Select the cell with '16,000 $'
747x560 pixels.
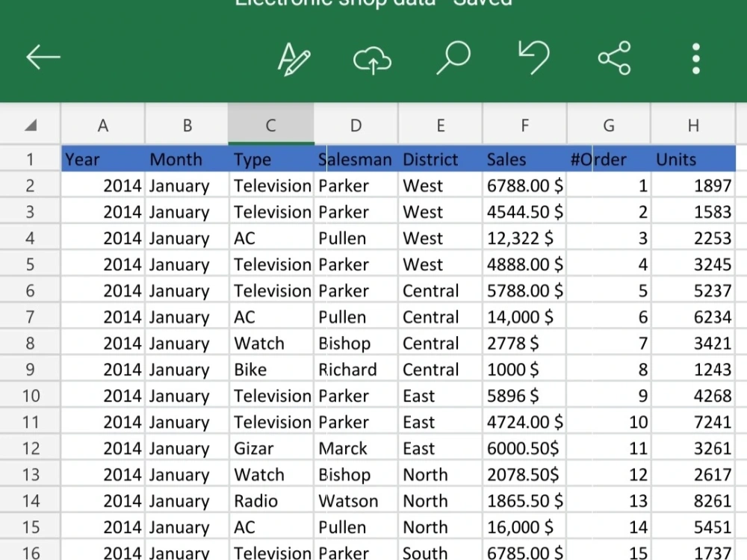click(524, 526)
